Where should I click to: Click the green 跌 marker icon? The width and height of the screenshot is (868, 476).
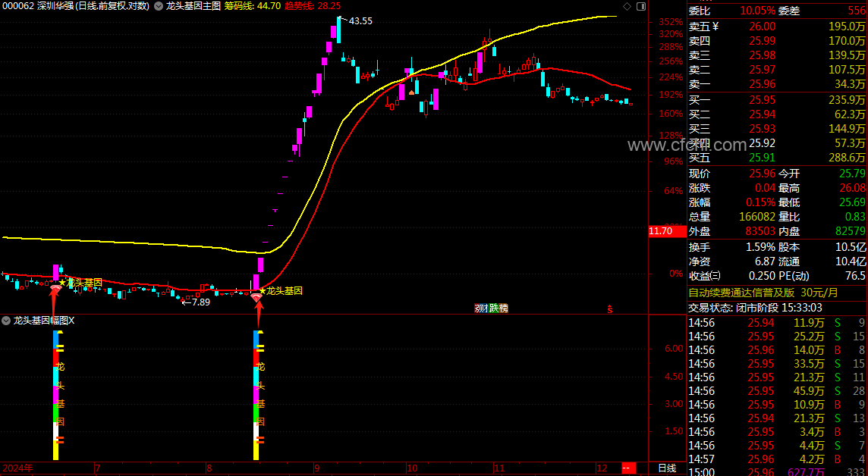pos(493,308)
